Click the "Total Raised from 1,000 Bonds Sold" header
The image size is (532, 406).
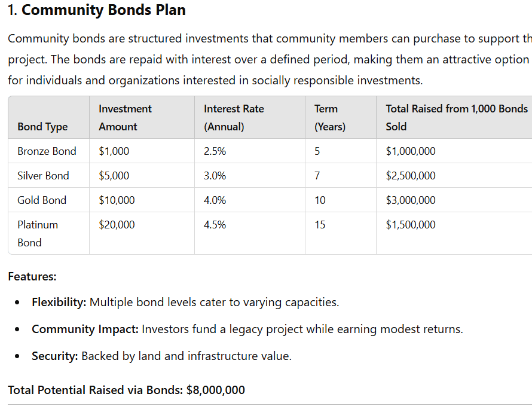click(456, 117)
